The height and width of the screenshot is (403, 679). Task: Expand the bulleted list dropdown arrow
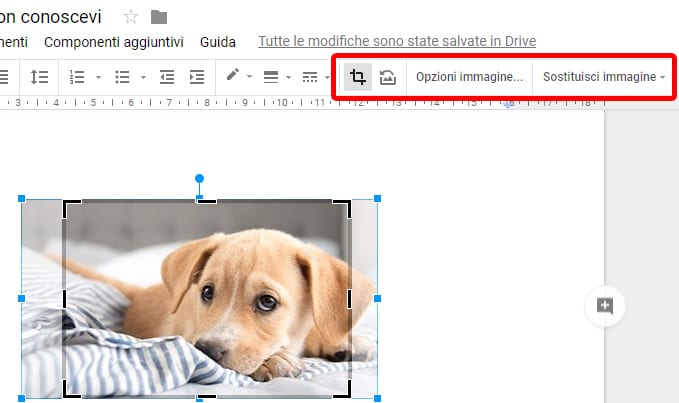click(x=143, y=77)
